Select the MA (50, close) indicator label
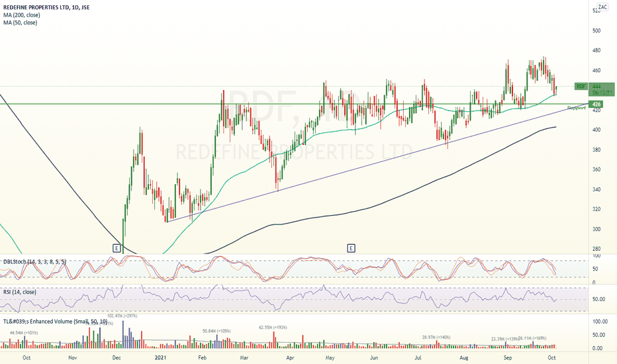The width and height of the screenshot is (617, 364). coord(20,23)
